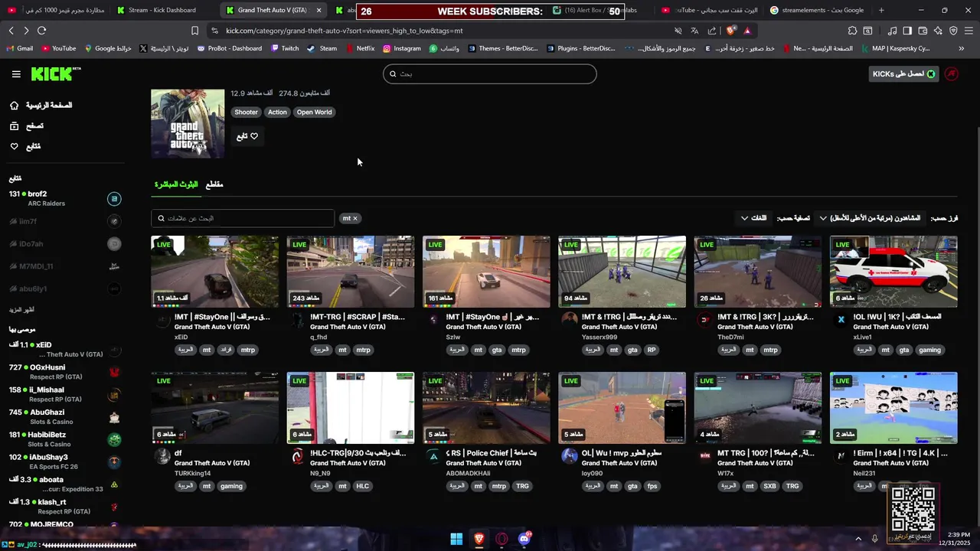This screenshot has width=980, height=551.
Task: Open iAbuShay3 in recommended channels
Action: [x=65, y=461]
